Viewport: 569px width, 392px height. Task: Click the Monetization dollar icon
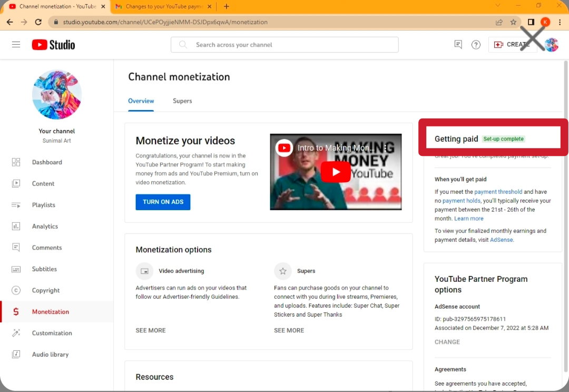(16, 312)
